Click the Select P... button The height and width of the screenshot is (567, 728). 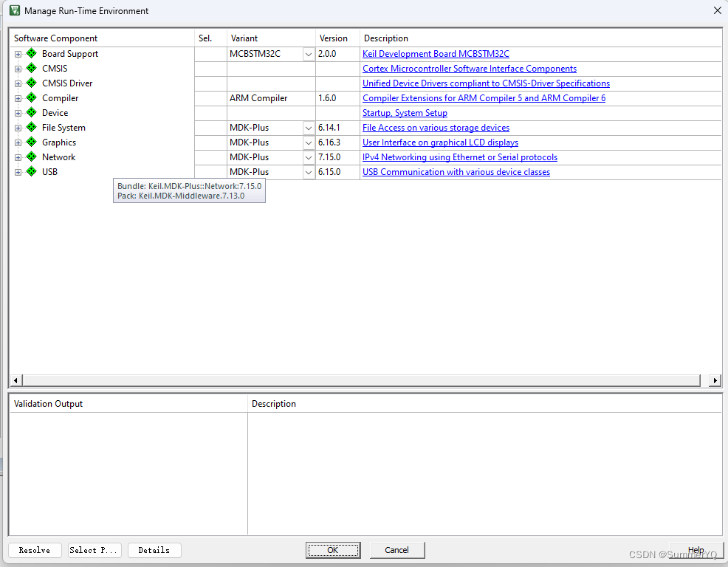point(95,550)
